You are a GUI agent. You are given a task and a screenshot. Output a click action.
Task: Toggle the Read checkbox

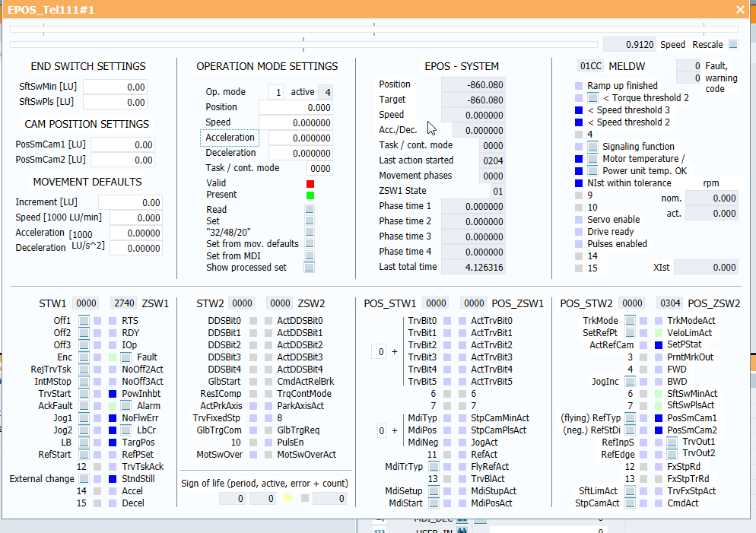coord(310,209)
